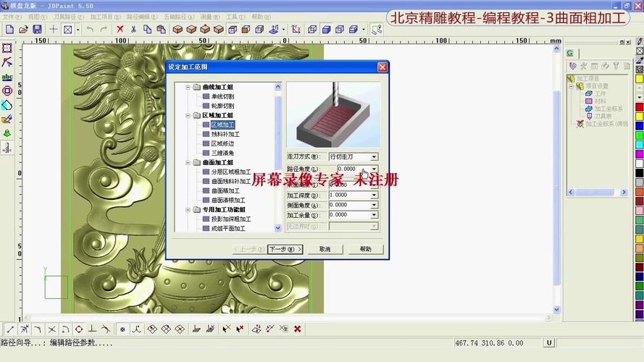Click the Paste clipboard icon
This screenshot has height=362, width=644.
click(x=161, y=29)
